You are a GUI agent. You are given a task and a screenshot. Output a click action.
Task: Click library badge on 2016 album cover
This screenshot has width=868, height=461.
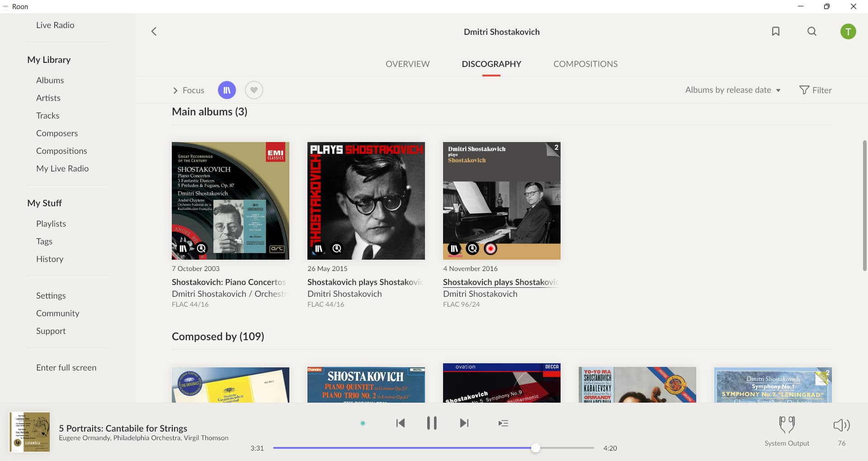[454, 248]
